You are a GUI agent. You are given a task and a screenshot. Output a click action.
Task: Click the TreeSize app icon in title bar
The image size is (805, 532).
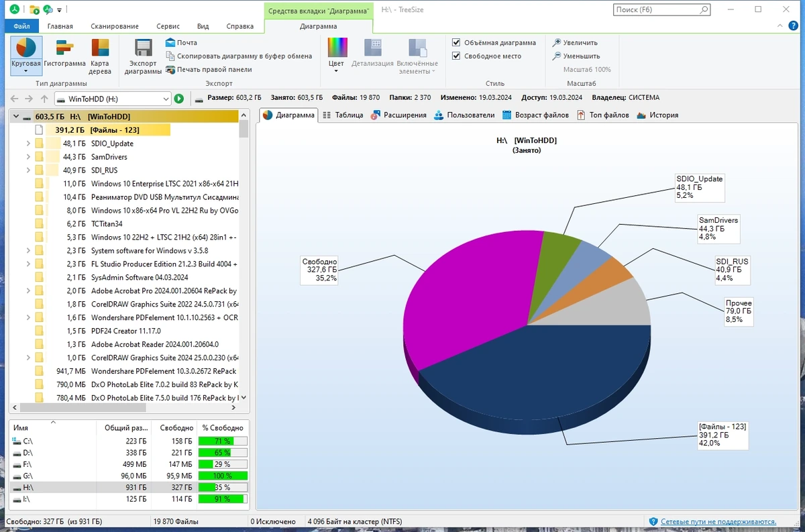coord(13,10)
